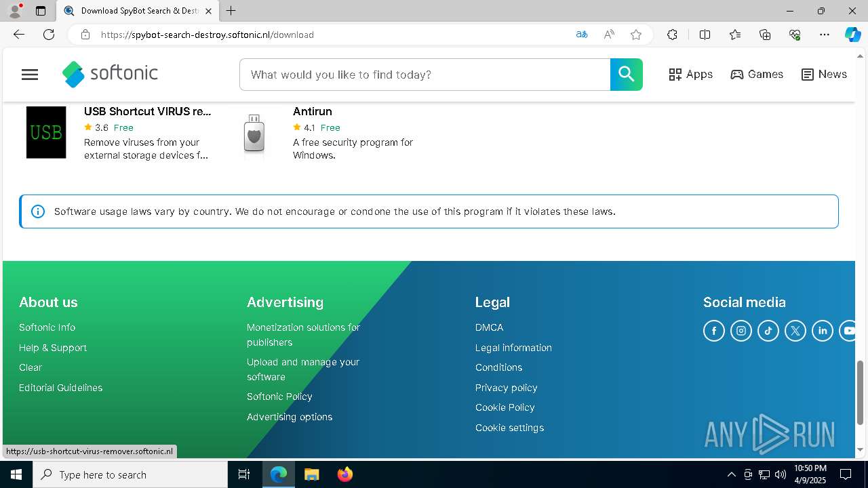Open Editorial Guidelines link
Viewport: 868px width, 488px height.
click(x=60, y=388)
